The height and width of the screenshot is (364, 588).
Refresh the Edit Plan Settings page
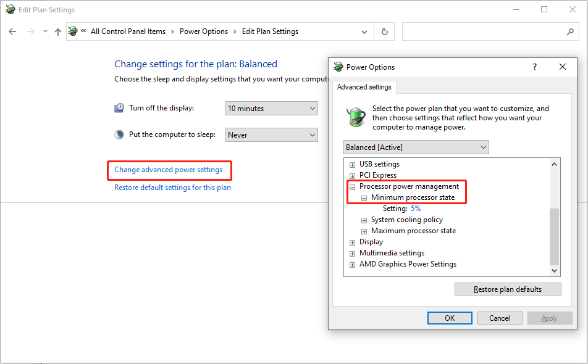[384, 32]
